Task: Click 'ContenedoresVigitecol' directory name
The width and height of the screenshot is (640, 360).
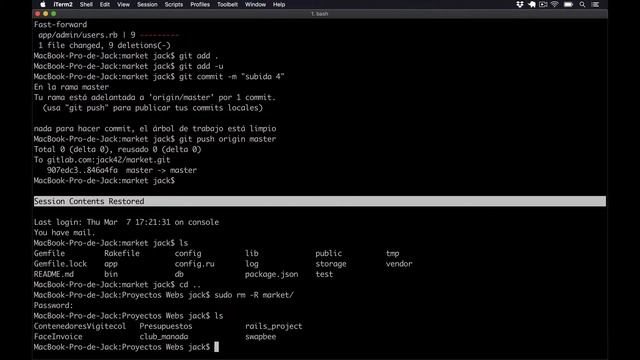Action: [80, 327]
